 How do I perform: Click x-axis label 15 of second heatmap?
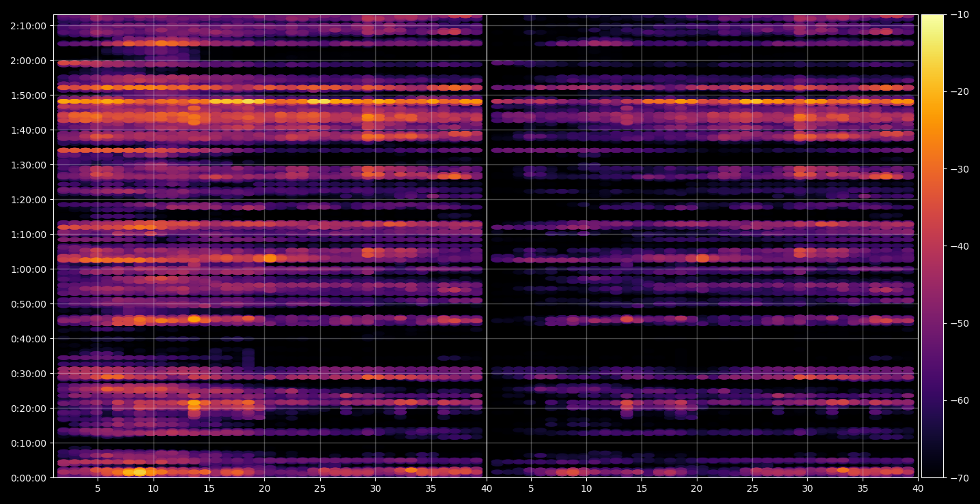pyautogui.click(x=642, y=488)
